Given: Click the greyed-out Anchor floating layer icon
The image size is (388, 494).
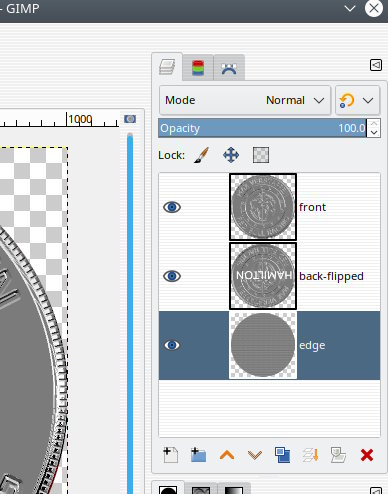Looking at the screenshot, I should click(311, 455).
